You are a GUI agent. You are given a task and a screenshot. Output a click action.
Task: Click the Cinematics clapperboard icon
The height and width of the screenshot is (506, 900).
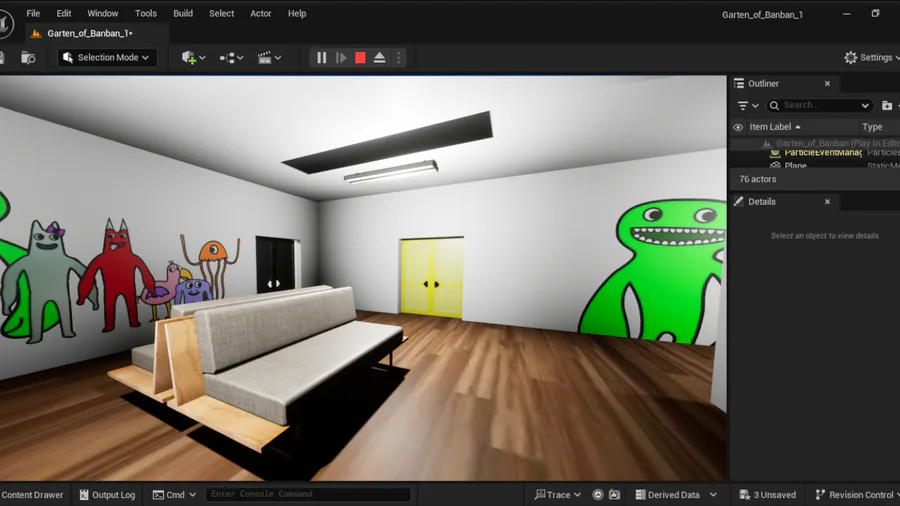coord(265,57)
